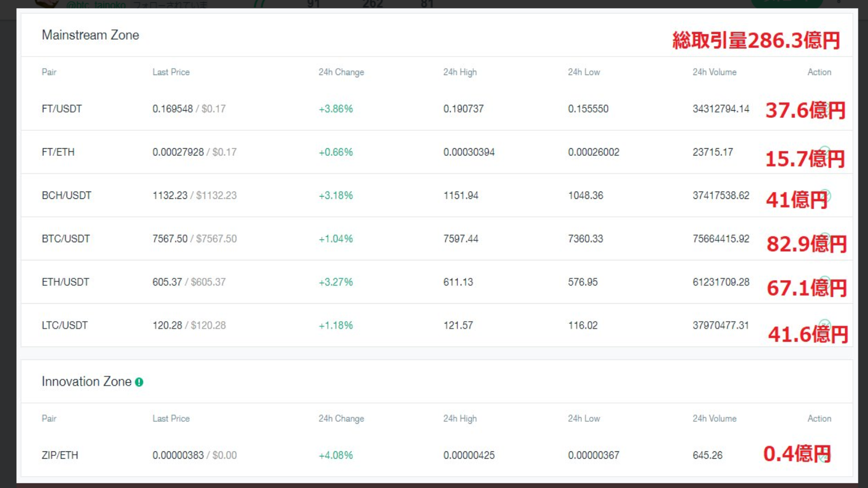Open the ZIP/ETH pair in Innovation Zone
The width and height of the screenshot is (868, 488).
[60, 455]
